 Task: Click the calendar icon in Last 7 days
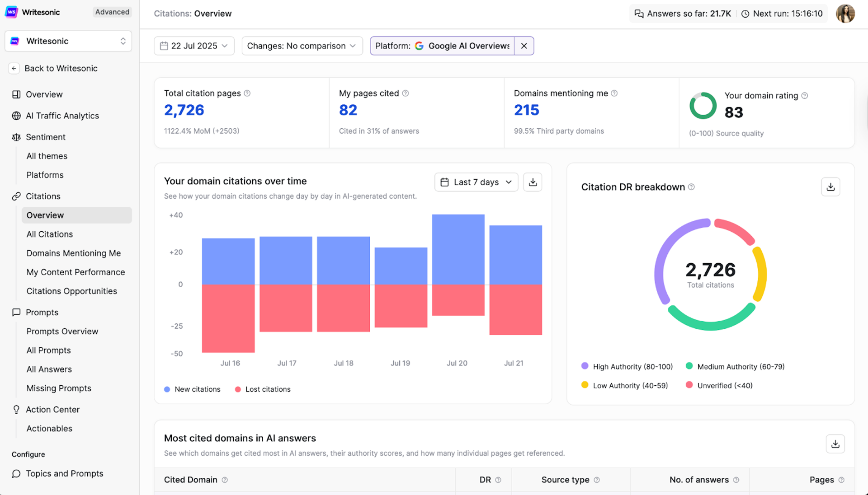click(444, 182)
